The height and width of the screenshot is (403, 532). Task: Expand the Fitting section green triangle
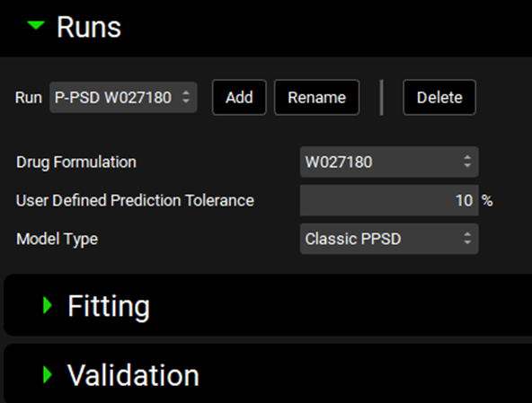tap(48, 305)
